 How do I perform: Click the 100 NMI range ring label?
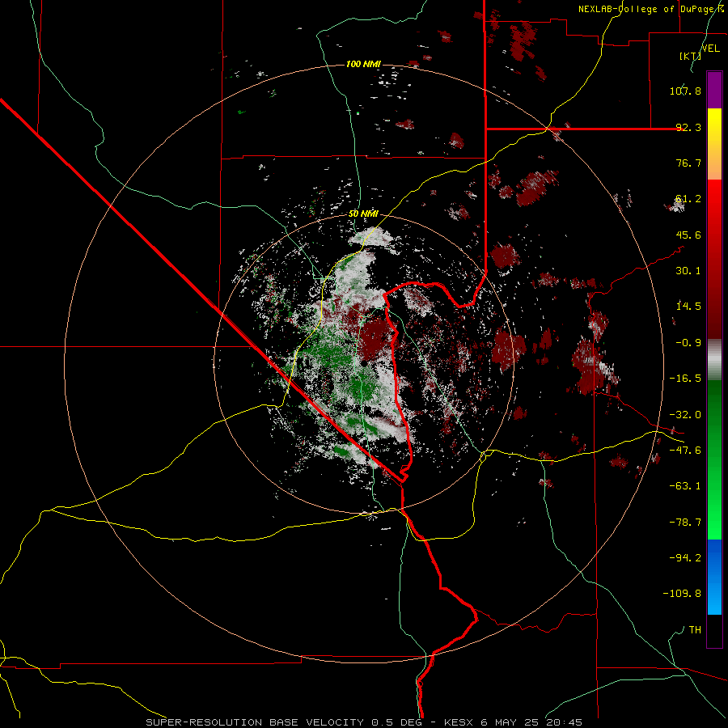point(363,64)
